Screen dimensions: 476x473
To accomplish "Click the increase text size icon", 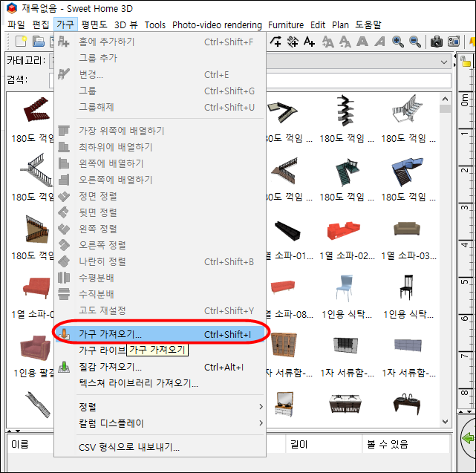I will coord(328,42).
